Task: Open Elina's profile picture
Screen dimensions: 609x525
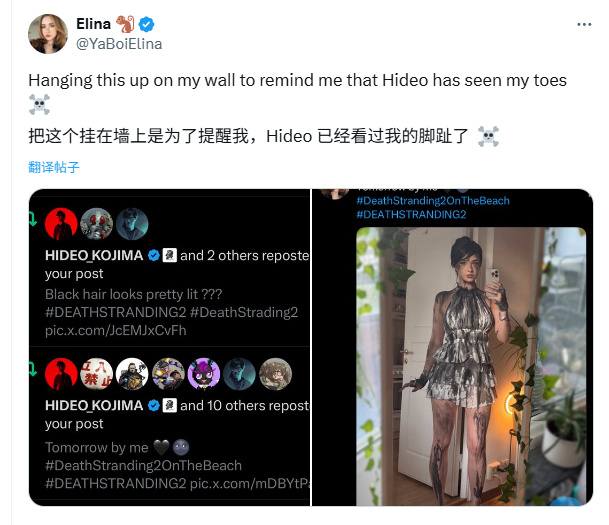Action: click(48, 34)
